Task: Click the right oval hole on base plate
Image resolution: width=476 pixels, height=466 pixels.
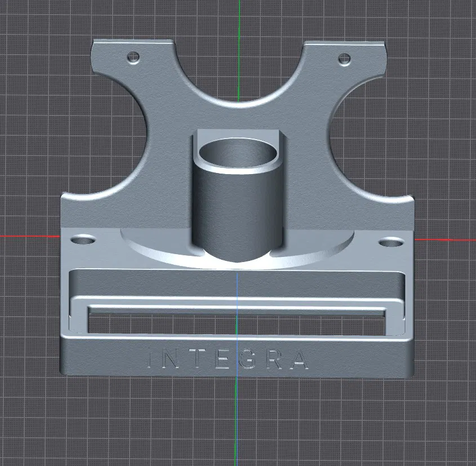Action: pyautogui.click(x=392, y=242)
